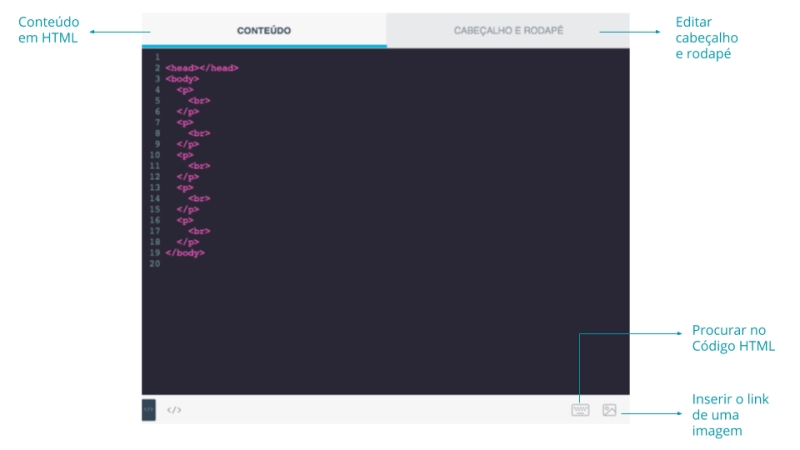Open the CABEÇALHO E RODAPÉ tab
The width and height of the screenshot is (800, 450).
coord(508,30)
